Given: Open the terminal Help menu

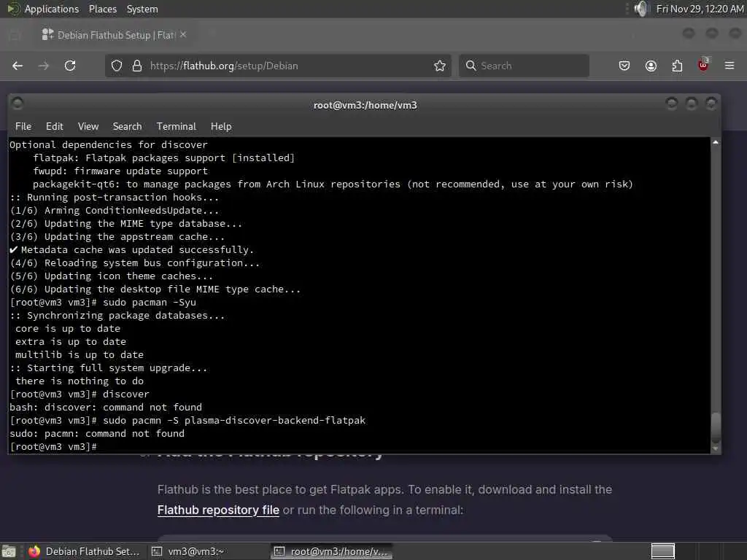Looking at the screenshot, I should point(221,126).
